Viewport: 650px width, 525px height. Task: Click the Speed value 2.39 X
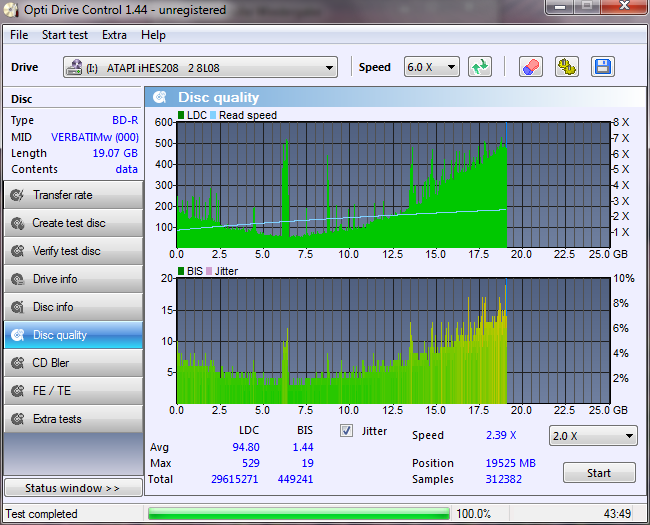coord(501,435)
